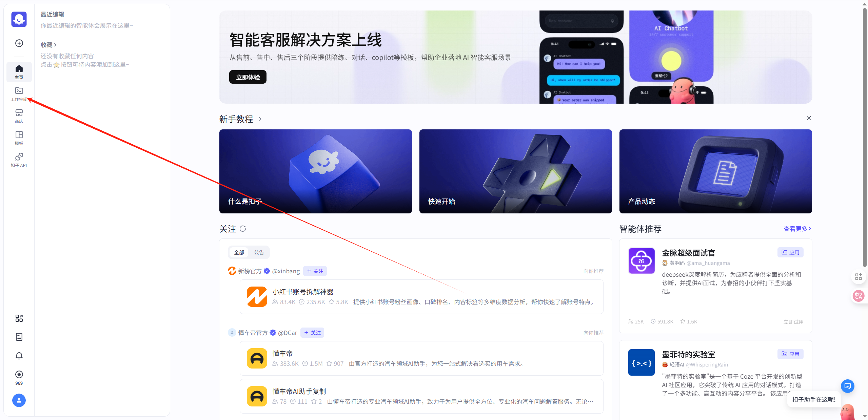
Task: Follow 懂车帝官方 with 关注 button
Action: 312,333
